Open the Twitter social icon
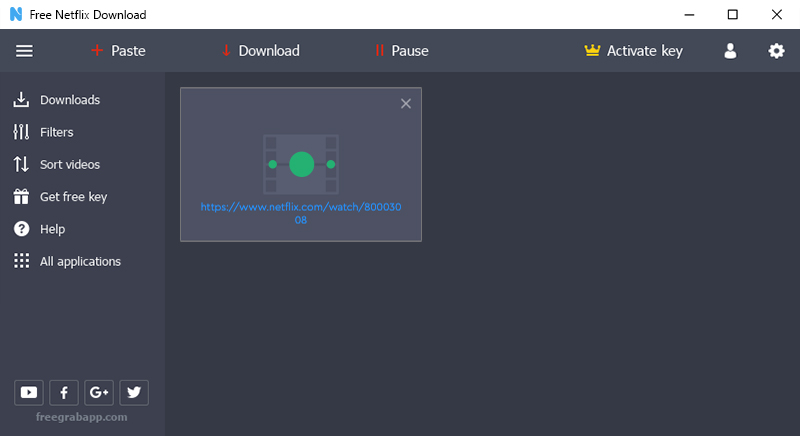The height and width of the screenshot is (436, 800). (x=134, y=392)
